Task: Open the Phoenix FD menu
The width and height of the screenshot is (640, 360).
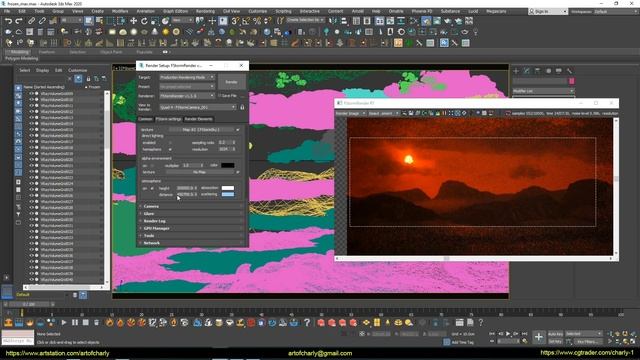Action: click(422, 11)
